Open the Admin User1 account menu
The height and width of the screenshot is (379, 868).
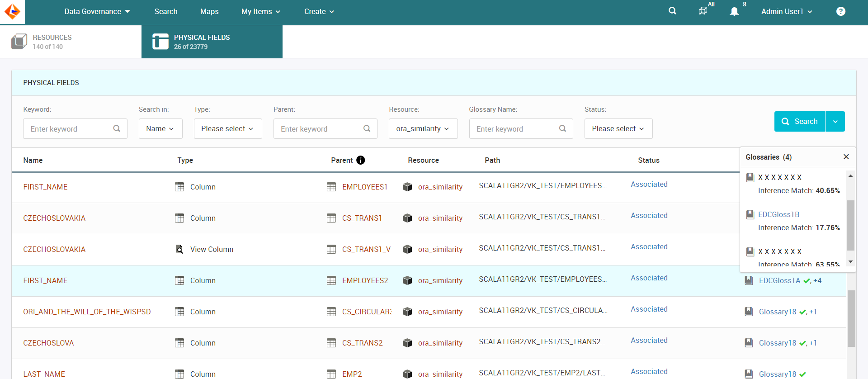[787, 12]
